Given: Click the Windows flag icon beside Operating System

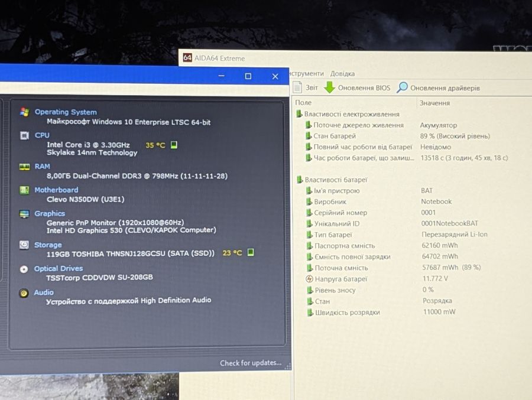Looking at the screenshot, I should pos(24,112).
